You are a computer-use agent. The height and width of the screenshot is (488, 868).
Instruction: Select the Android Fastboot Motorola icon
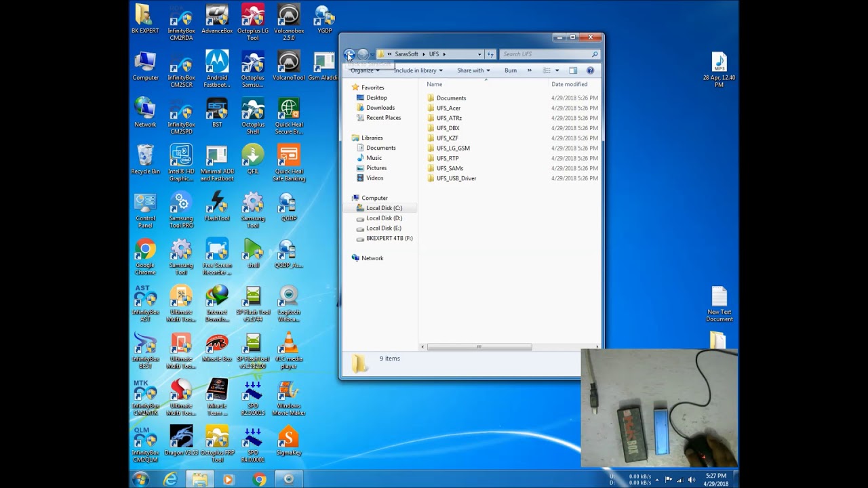coord(217,68)
